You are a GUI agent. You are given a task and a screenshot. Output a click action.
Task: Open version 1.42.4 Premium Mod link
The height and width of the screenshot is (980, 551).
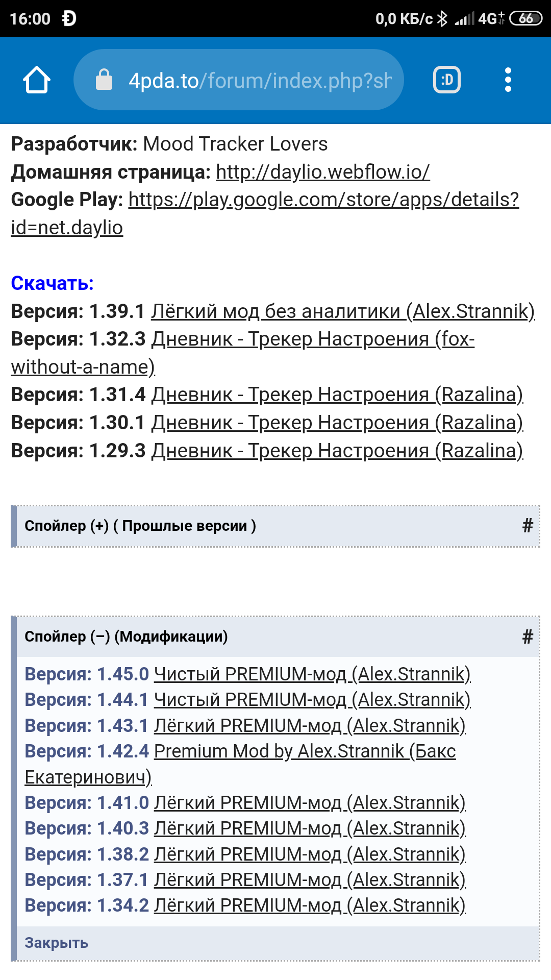pos(240,764)
